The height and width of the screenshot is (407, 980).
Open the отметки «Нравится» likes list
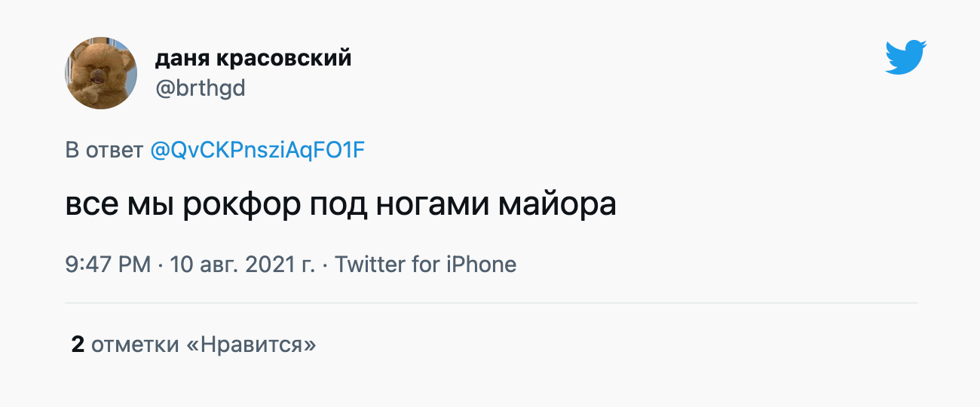(x=203, y=345)
